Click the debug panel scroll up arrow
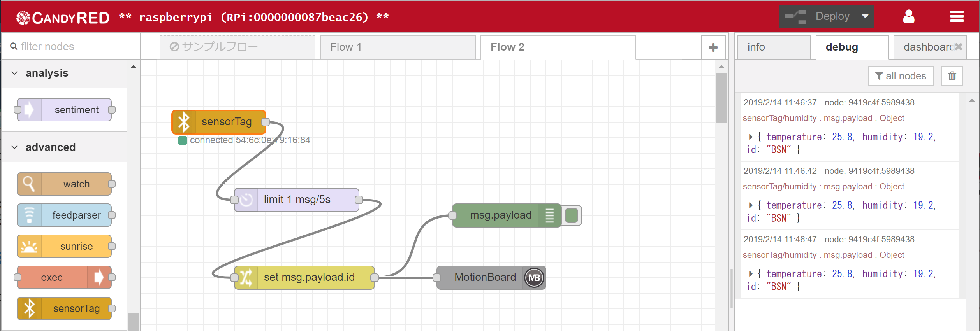 (972, 100)
